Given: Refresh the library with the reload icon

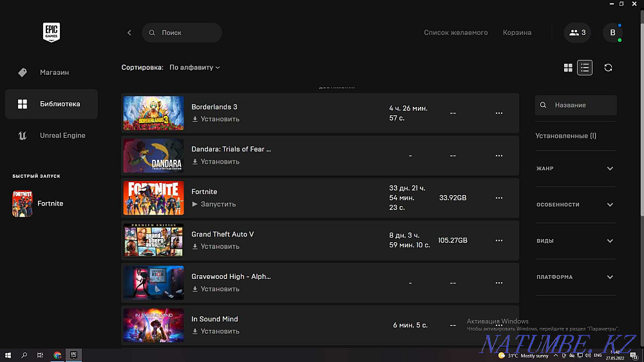Looking at the screenshot, I should coord(608,68).
